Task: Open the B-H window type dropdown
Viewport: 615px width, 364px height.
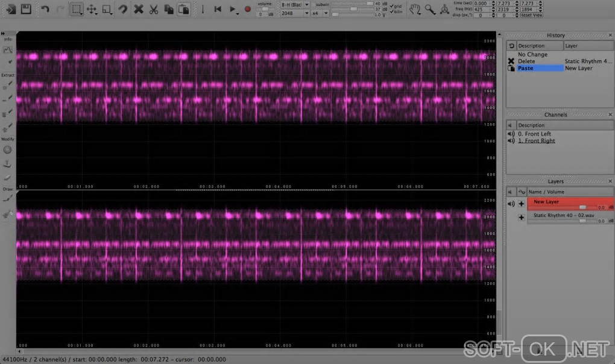Action: 295,4
